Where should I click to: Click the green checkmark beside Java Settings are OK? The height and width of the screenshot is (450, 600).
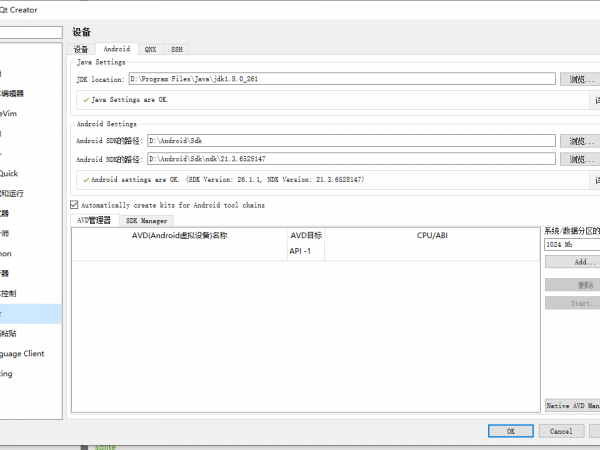click(86, 100)
